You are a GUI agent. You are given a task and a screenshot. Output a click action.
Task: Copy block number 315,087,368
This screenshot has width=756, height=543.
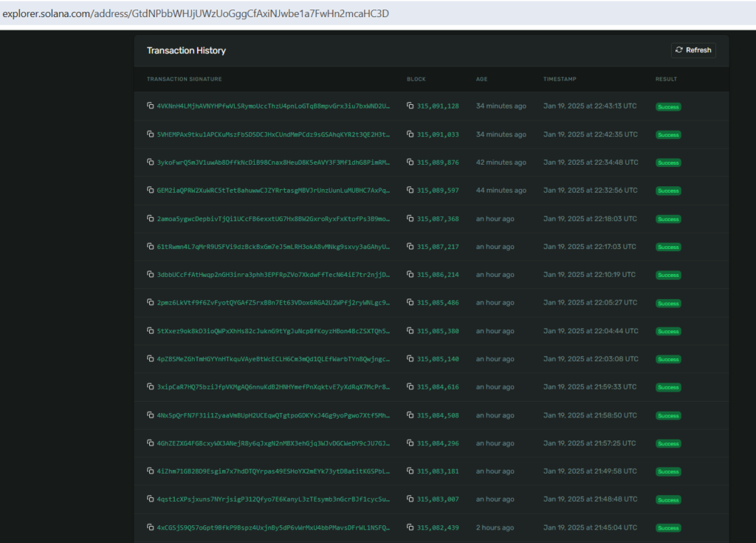(410, 219)
